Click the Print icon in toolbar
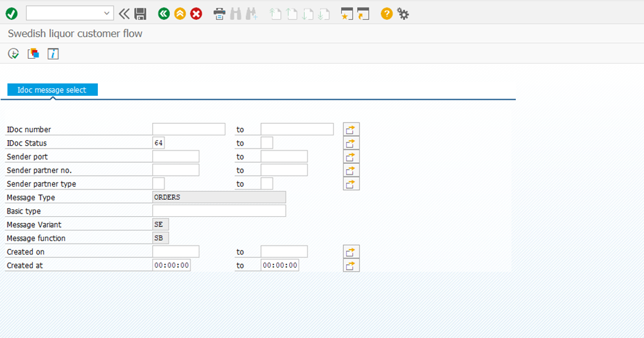The height and width of the screenshot is (338, 644). 219,13
